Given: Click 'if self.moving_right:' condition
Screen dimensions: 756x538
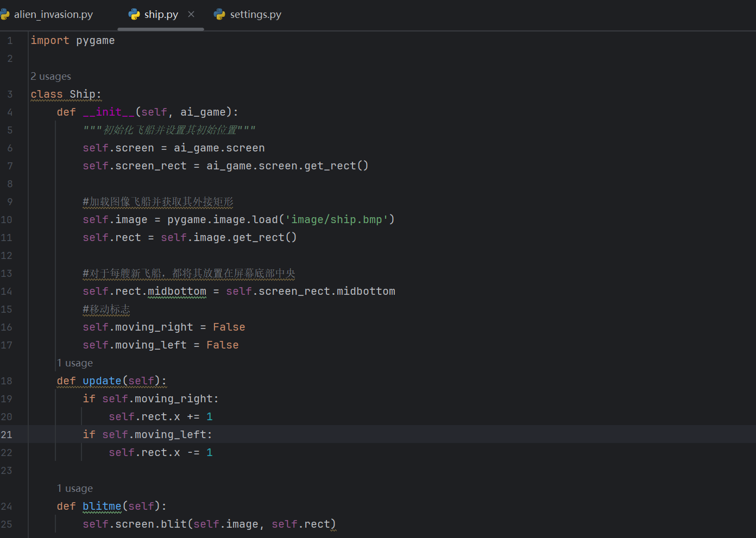Looking at the screenshot, I should pos(150,399).
